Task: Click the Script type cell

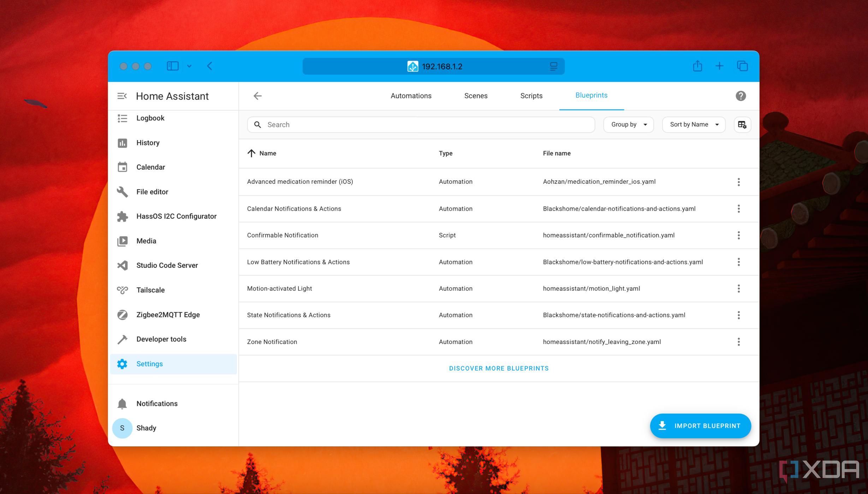Action: coord(447,235)
